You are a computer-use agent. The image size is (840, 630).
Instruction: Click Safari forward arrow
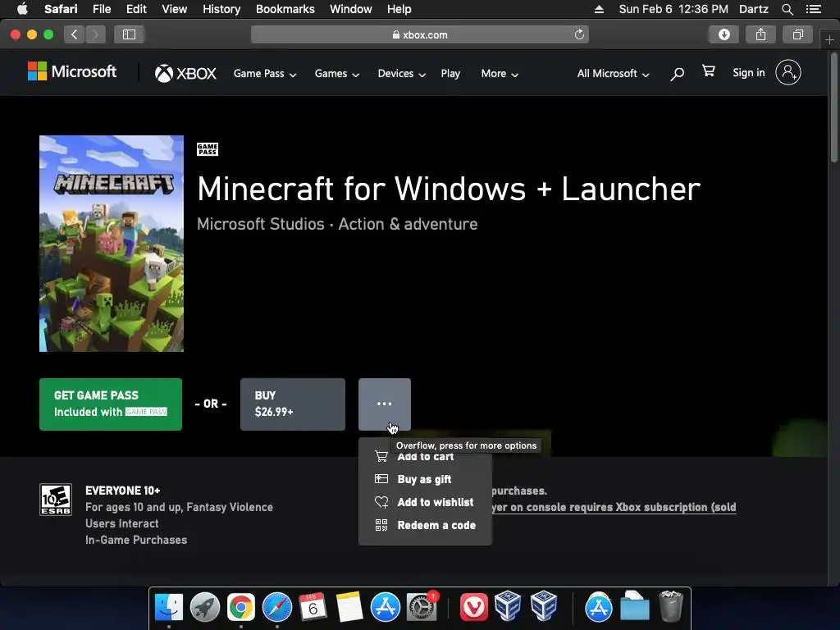pos(95,34)
